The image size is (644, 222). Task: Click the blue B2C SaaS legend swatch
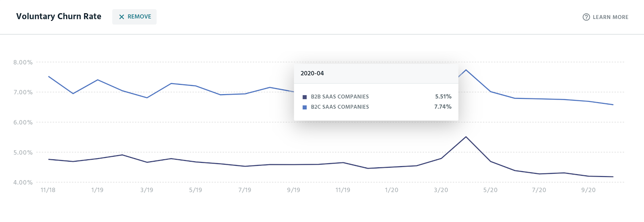click(x=305, y=107)
